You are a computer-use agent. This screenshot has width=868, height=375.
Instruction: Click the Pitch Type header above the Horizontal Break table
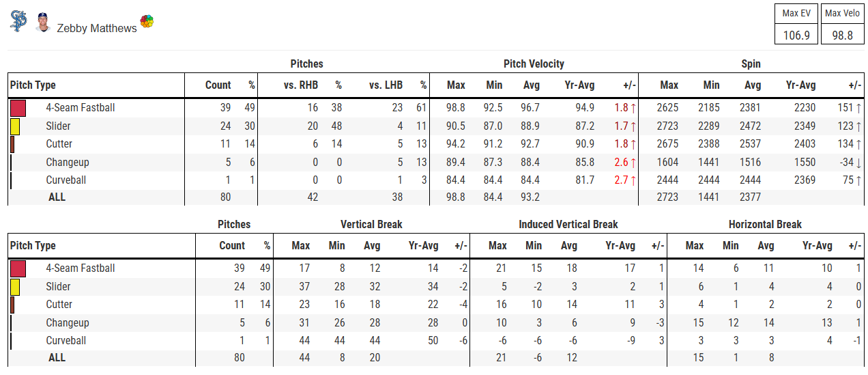(x=33, y=246)
